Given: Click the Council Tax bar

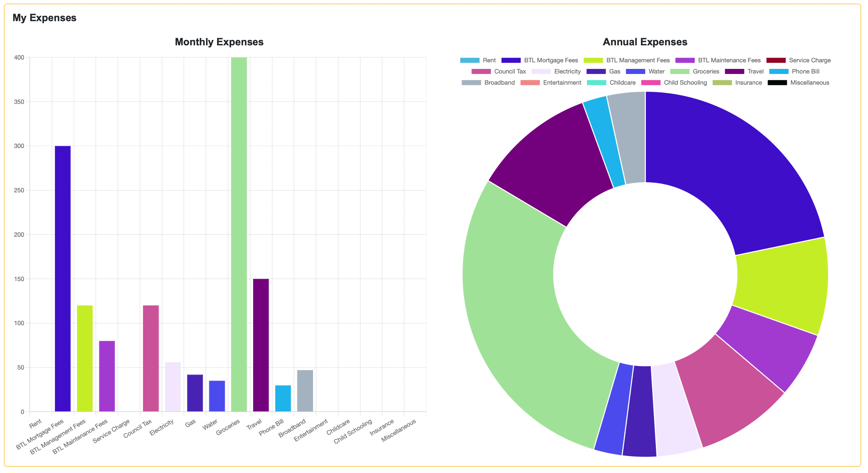Looking at the screenshot, I should click(151, 358).
